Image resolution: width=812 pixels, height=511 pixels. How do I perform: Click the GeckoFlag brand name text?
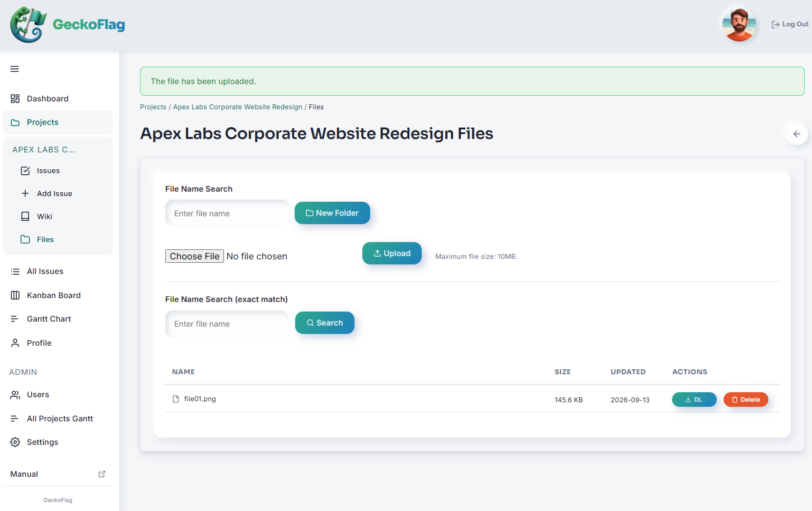pyautogui.click(x=88, y=25)
